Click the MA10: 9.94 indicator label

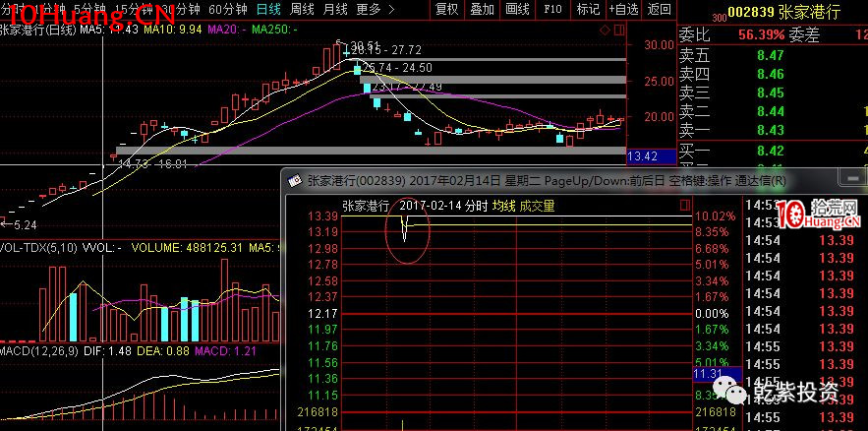tap(172, 30)
